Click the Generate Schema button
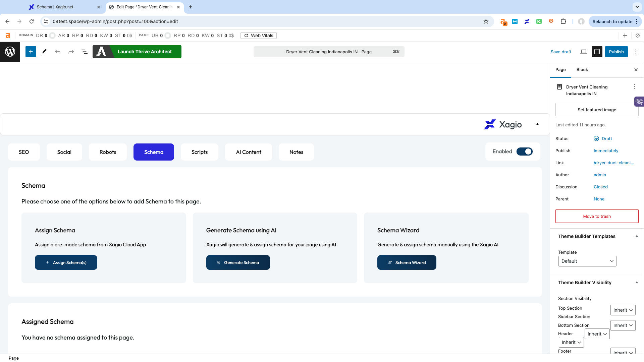Screen dimensions: 644x362 [x=238, y=262]
